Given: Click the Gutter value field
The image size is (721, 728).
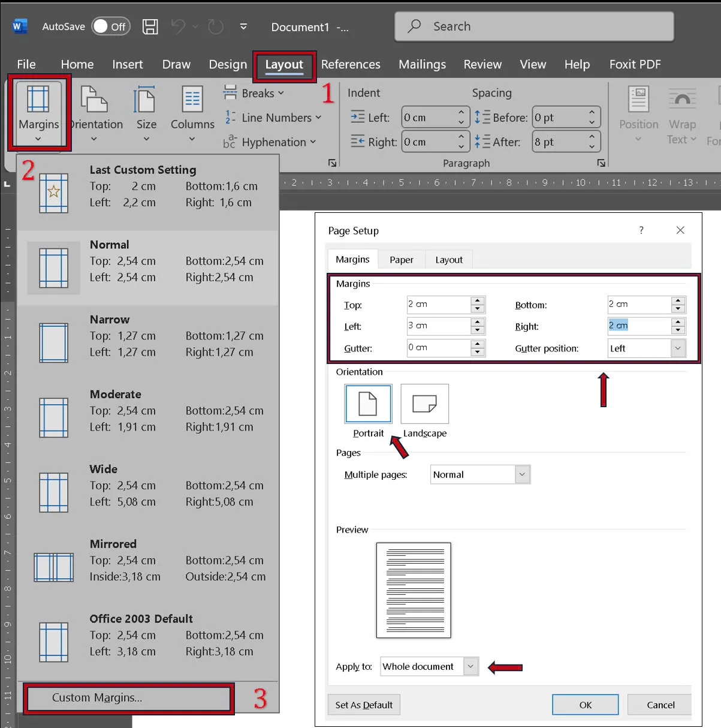Looking at the screenshot, I should tap(439, 348).
